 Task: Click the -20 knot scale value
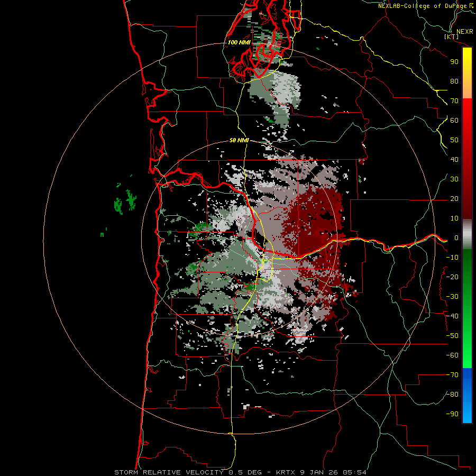pyautogui.click(x=452, y=277)
